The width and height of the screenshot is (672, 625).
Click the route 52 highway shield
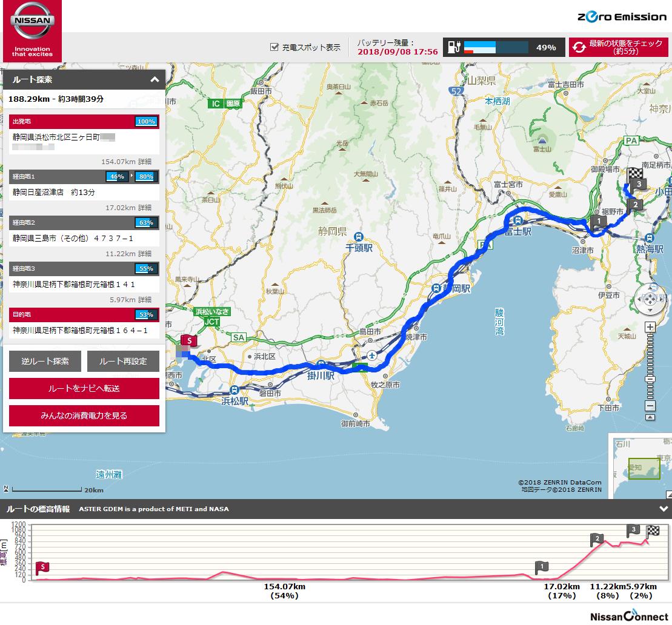point(456,91)
